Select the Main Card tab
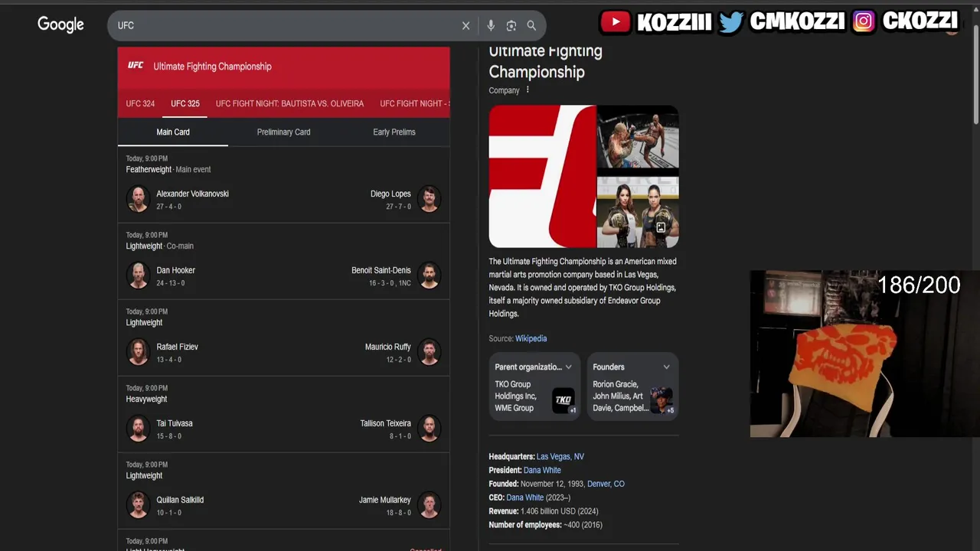 (173, 132)
